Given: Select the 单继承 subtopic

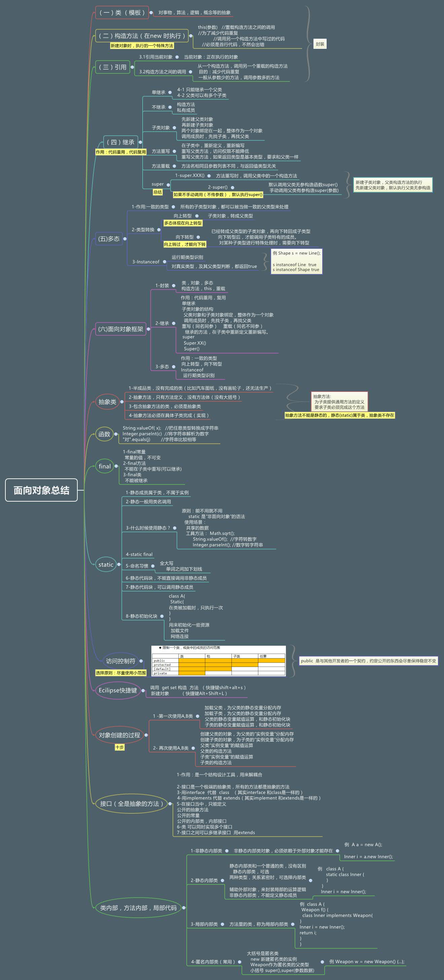Looking at the screenshot, I should pyautogui.click(x=158, y=93).
